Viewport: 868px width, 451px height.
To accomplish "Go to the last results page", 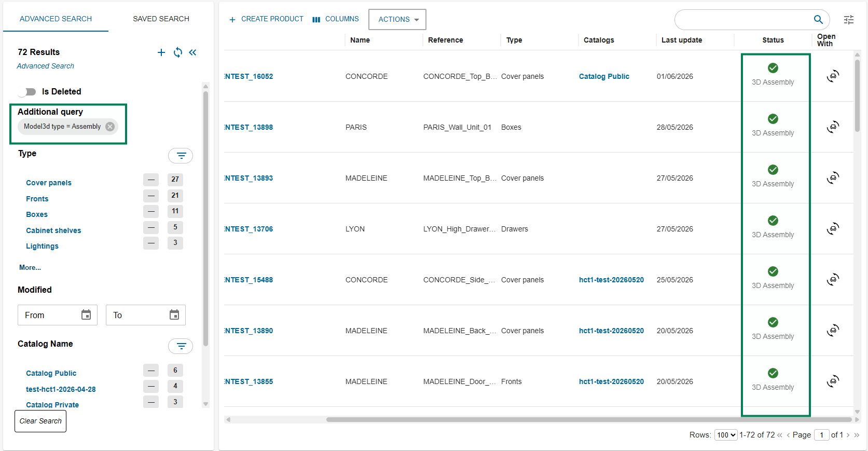I will coord(857,435).
